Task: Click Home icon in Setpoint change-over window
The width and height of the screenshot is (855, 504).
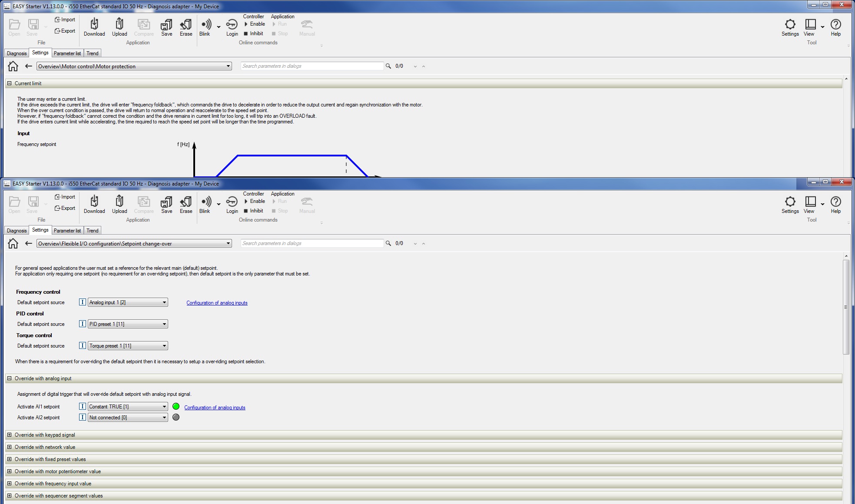Action: pyautogui.click(x=13, y=243)
